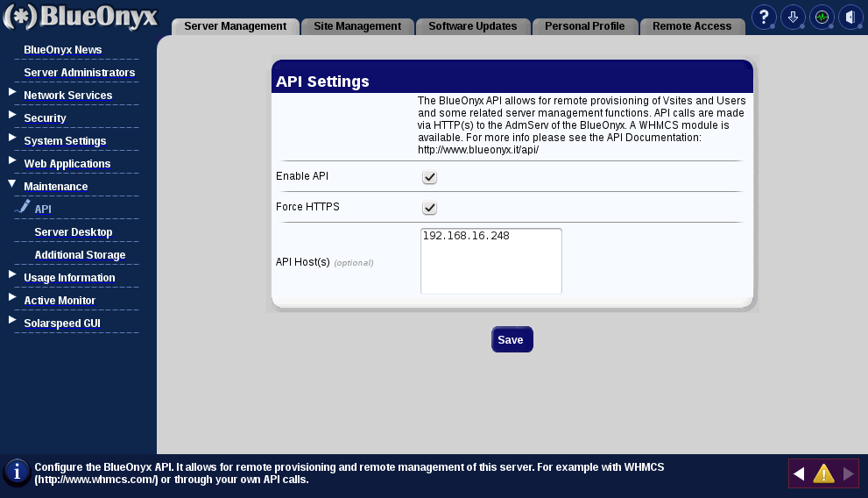
Task: Uncheck the Force HTTPS checkbox
Action: tap(429, 208)
